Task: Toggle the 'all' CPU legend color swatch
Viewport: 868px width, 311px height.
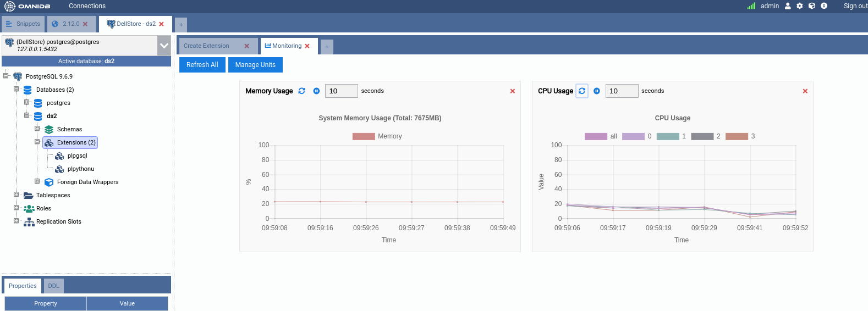Action: click(x=596, y=136)
